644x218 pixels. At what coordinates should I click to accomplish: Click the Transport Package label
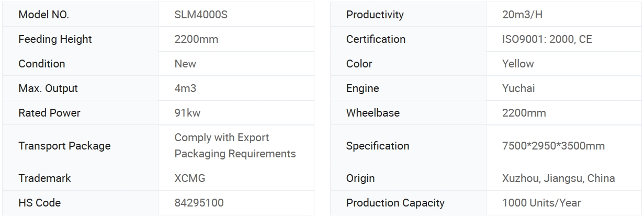point(64,146)
